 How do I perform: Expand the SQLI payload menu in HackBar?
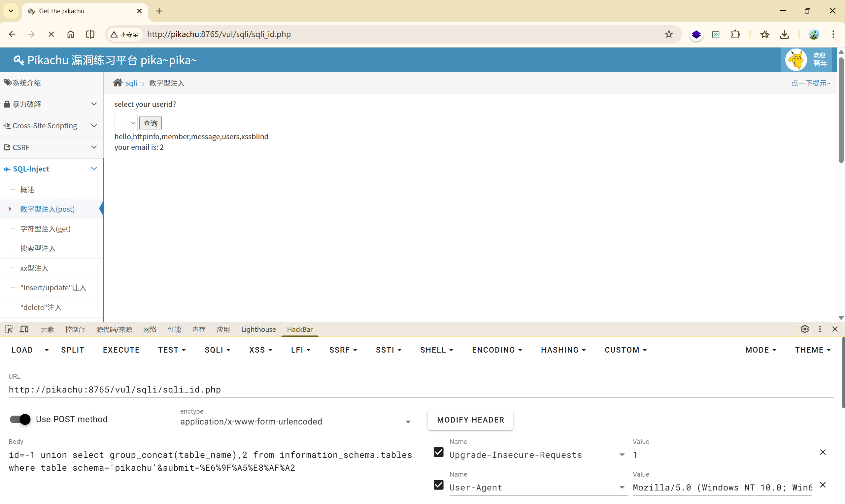pos(217,350)
